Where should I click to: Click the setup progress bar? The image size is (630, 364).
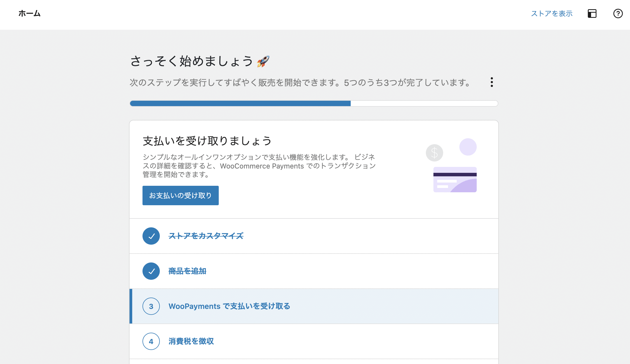pyautogui.click(x=314, y=103)
